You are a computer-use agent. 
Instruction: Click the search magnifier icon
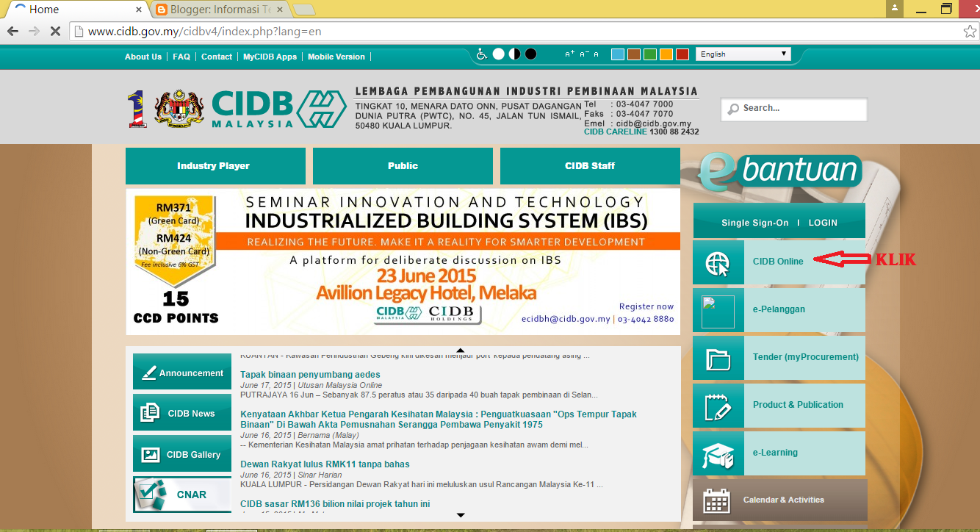[x=733, y=109]
